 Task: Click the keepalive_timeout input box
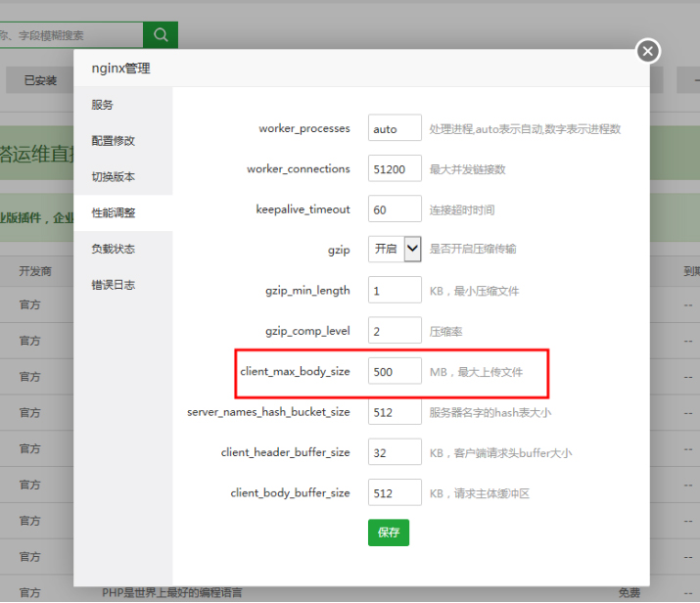(x=395, y=209)
